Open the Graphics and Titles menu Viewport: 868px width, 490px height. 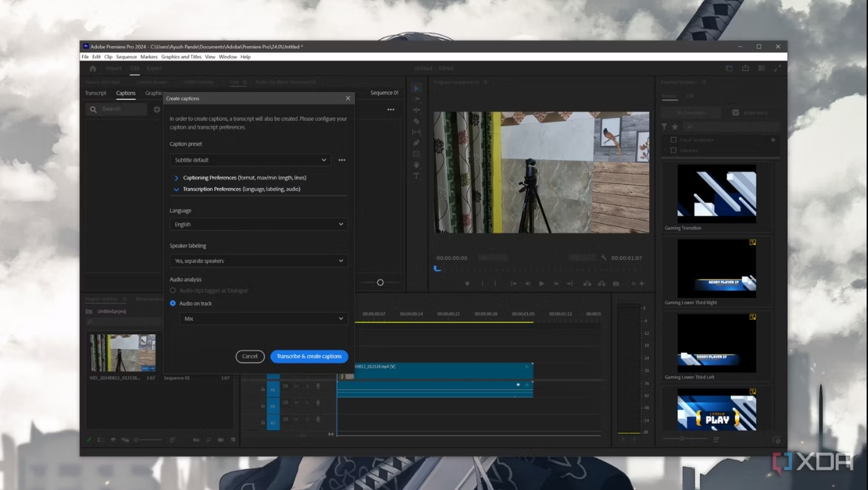point(181,57)
